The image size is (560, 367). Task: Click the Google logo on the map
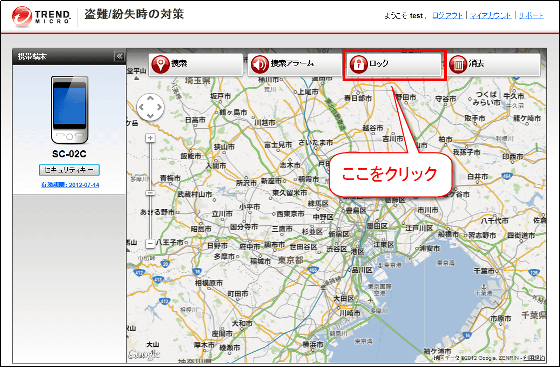(144, 354)
